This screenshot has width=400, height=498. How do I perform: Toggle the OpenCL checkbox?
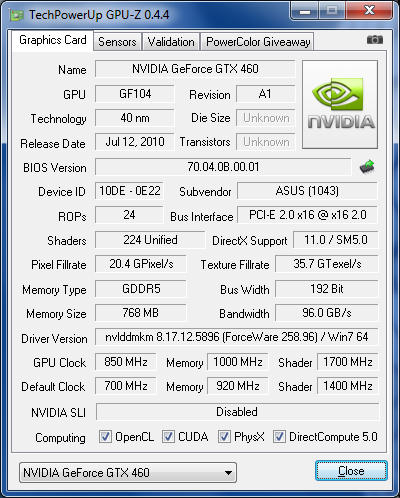click(105, 436)
